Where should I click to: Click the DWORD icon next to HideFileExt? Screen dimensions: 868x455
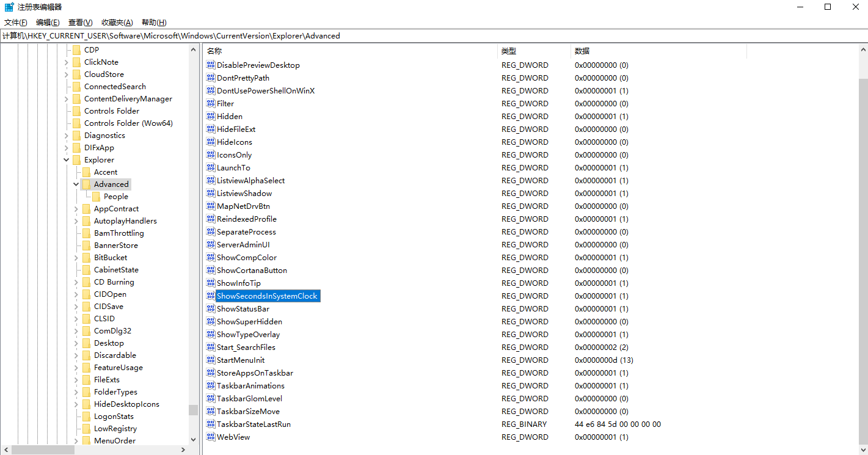click(x=211, y=129)
